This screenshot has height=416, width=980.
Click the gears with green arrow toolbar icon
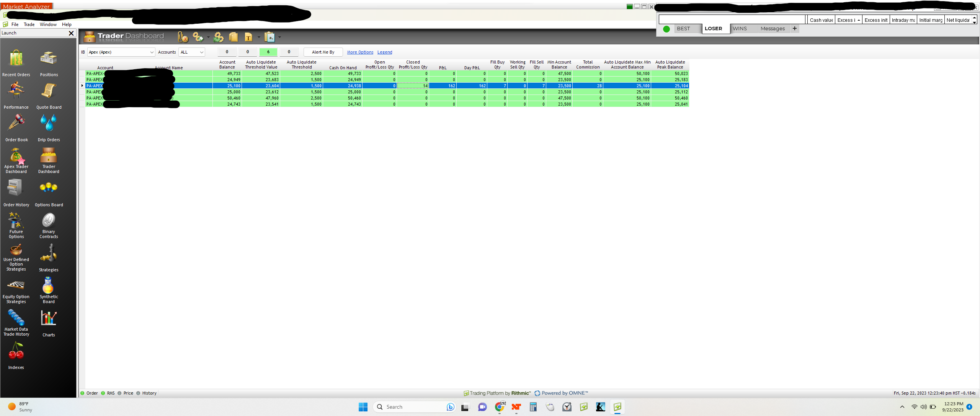(x=219, y=37)
